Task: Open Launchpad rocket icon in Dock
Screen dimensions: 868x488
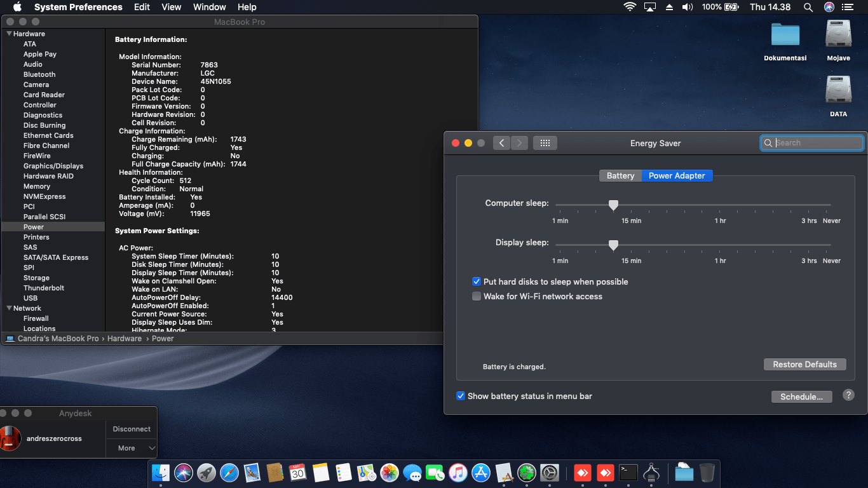Action: [207, 473]
